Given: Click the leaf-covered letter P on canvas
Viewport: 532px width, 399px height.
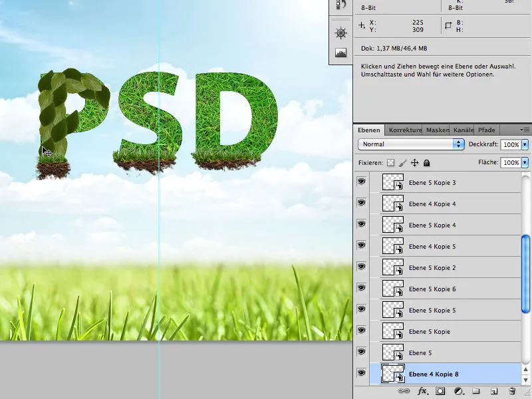Looking at the screenshot, I should (56, 115).
